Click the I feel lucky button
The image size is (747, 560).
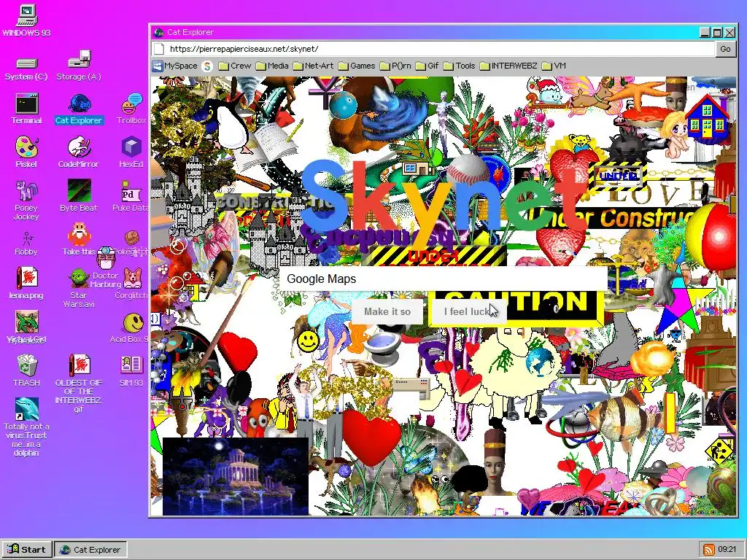(468, 311)
